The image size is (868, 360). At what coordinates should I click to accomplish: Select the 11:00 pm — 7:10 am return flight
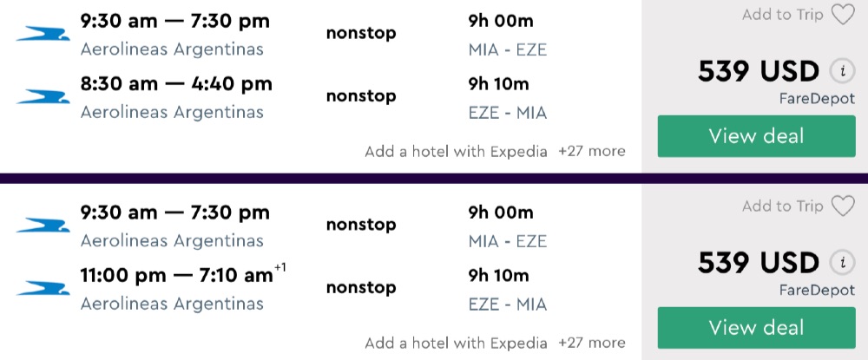[176, 276]
